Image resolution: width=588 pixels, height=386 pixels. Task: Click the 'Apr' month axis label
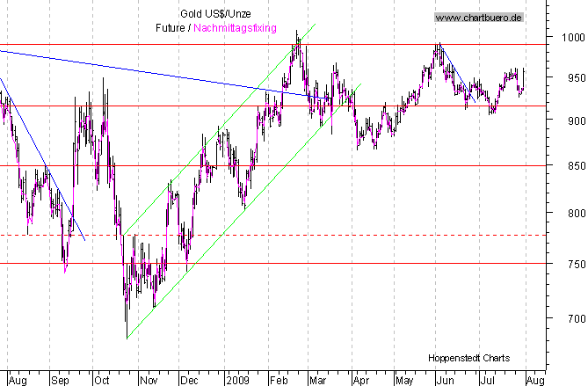[361, 381]
